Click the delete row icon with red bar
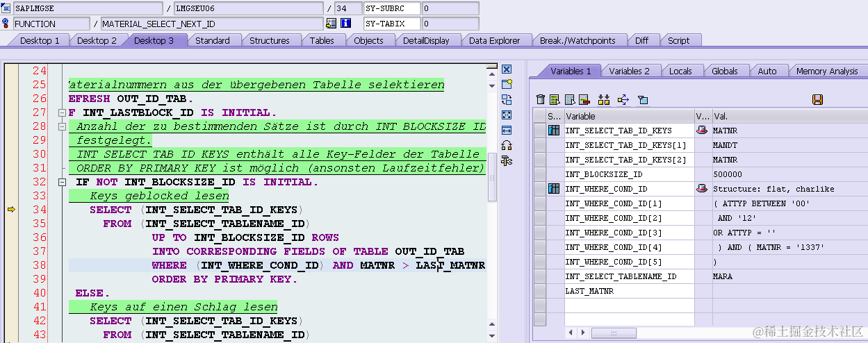 584,100
